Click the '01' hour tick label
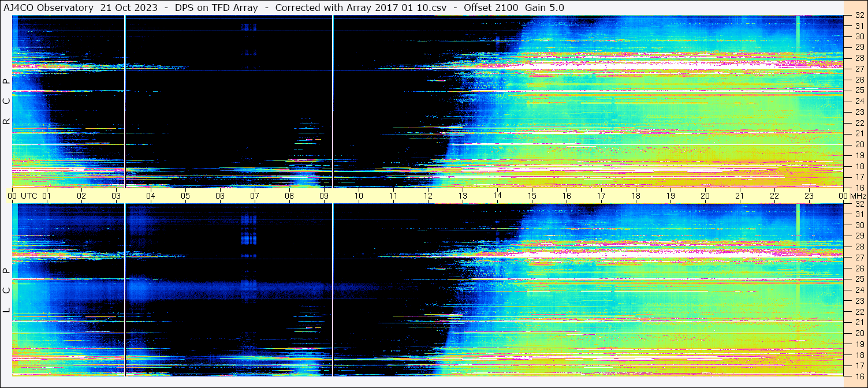Viewport: 868px width, 388px height. [47, 196]
